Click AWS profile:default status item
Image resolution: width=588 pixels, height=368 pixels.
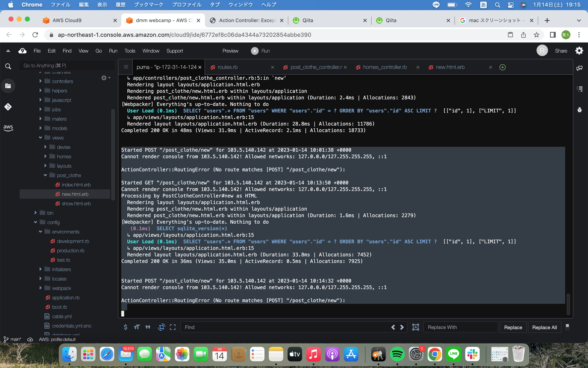57,339
